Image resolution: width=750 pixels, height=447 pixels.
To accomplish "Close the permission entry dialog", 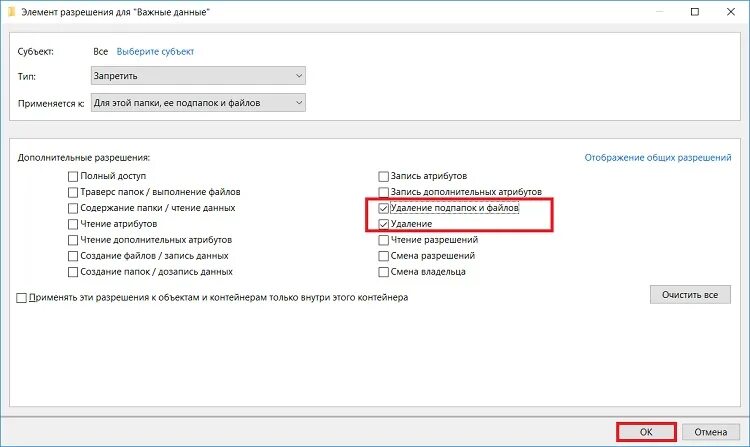I will [730, 12].
